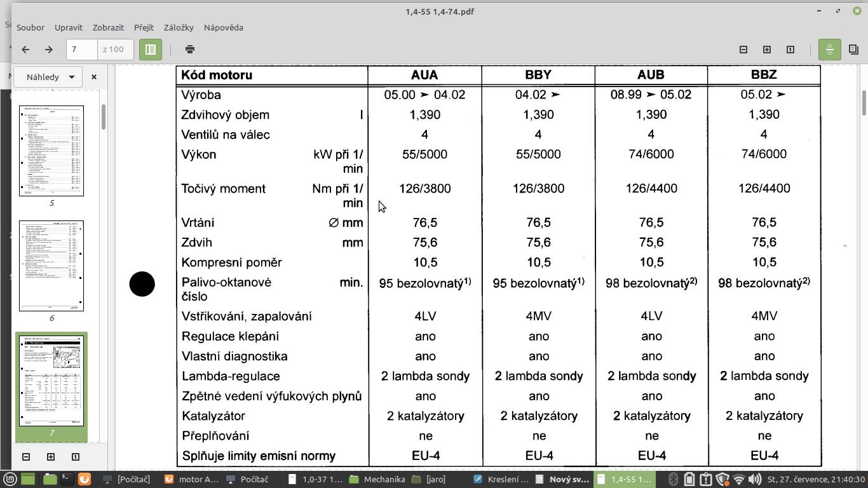Screen dimensions: 868x488
Task: Close the thumbnails side pane
Action: tap(94, 77)
